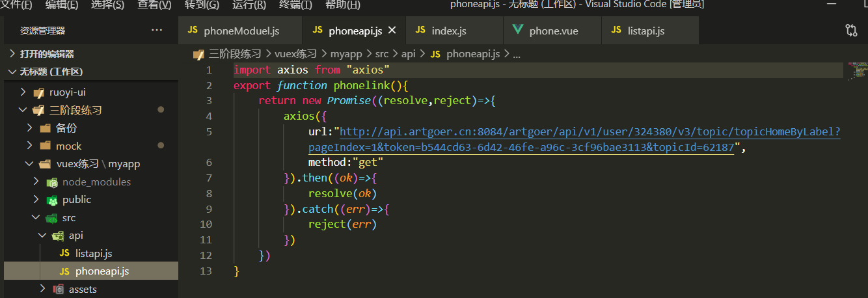The width and height of the screenshot is (868, 298).
Task: Click the node_modules folder icon
Action: click(51, 182)
